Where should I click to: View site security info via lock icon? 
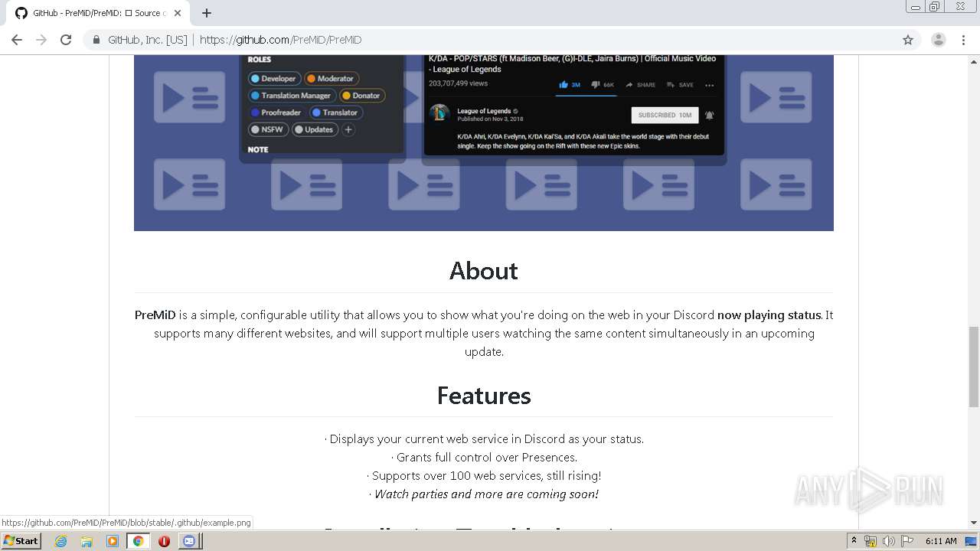click(96, 40)
